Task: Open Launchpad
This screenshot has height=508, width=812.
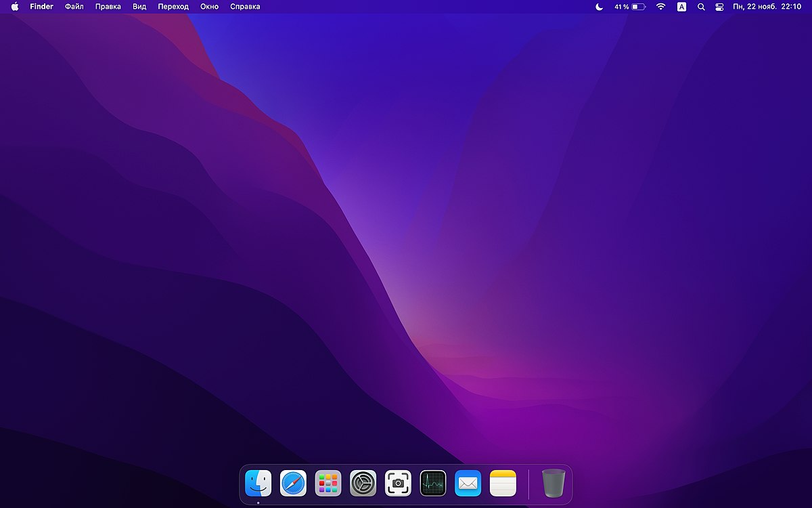Action: tap(328, 483)
